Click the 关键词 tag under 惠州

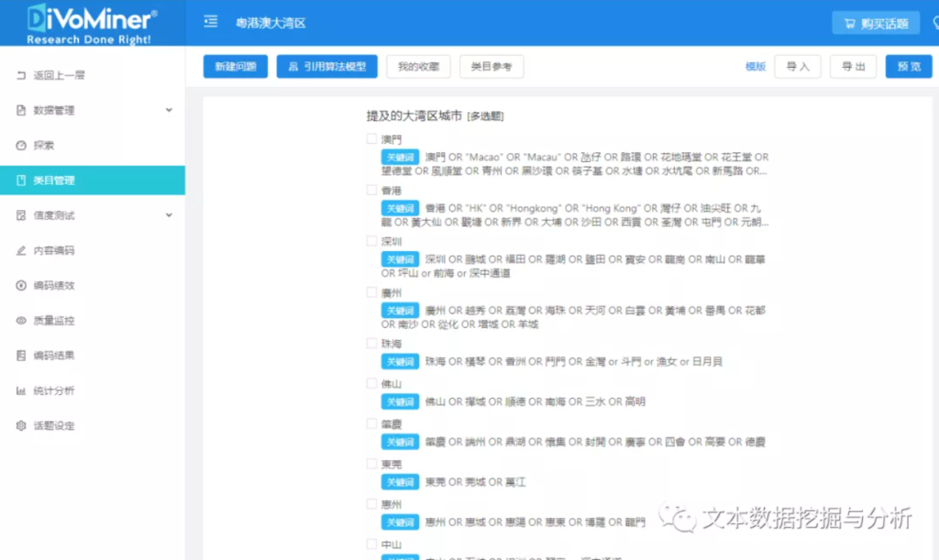[x=400, y=522]
